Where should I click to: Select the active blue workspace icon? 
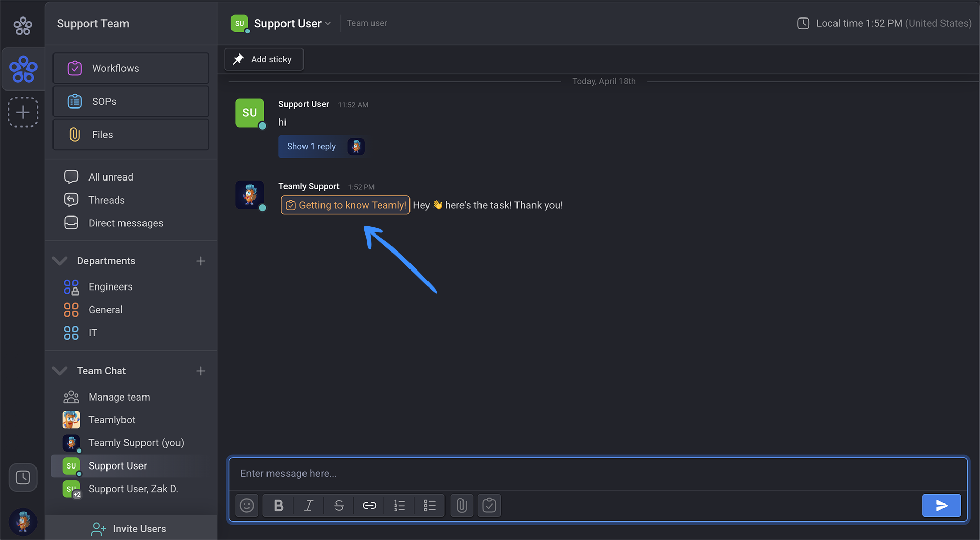tap(23, 69)
